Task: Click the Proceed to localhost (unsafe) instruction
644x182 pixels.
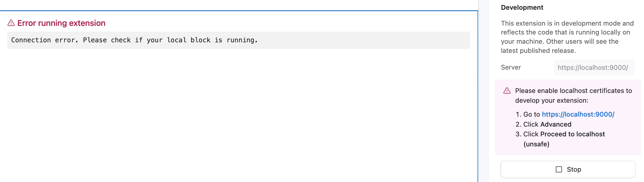Action: (564, 139)
